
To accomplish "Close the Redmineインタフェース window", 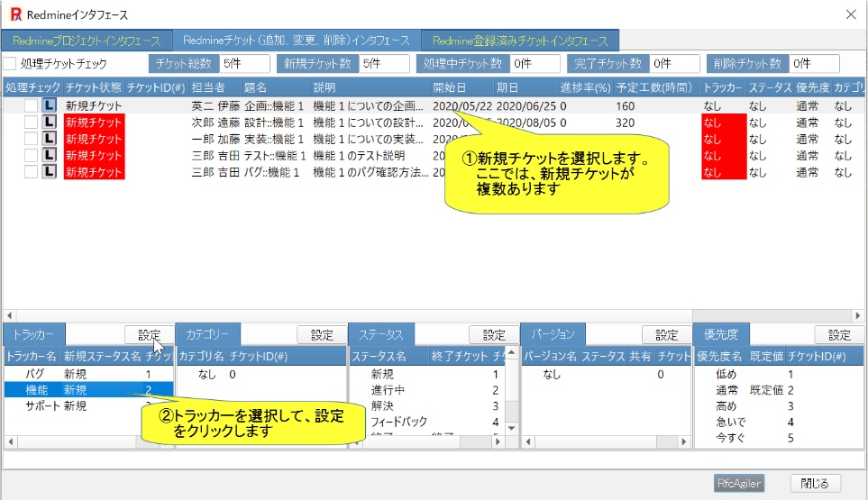I will pyautogui.click(x=851, y=14).
